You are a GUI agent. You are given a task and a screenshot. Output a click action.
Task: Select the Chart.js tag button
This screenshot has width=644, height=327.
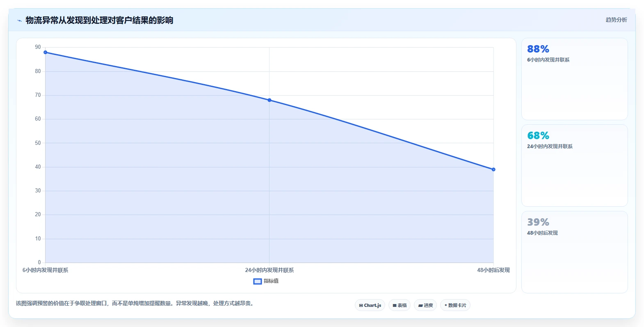[x=370, y=305]
